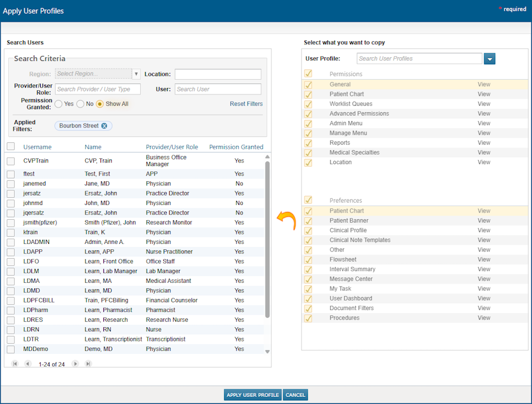Uncheck the Manage Menu checkbox
532x404 pixels.
click(x=308, y=133)
